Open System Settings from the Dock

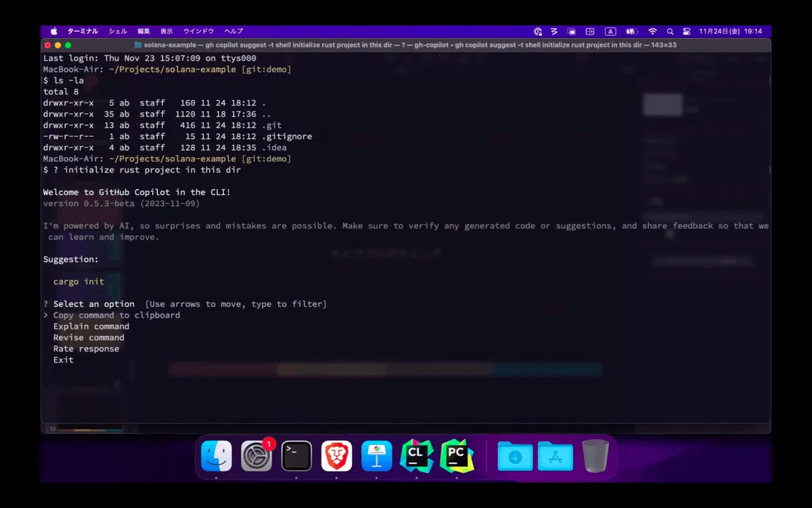(256, 456)
